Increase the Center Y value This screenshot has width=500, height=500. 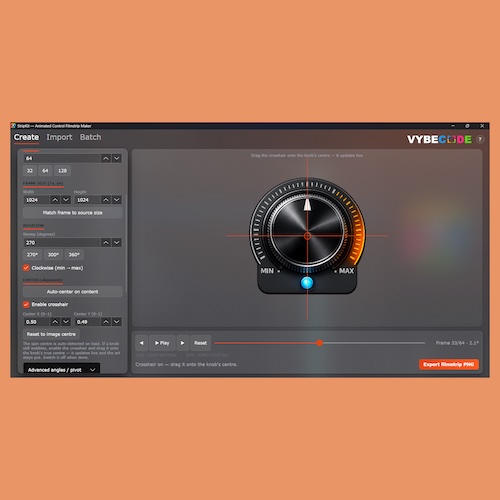coord(106,322)
